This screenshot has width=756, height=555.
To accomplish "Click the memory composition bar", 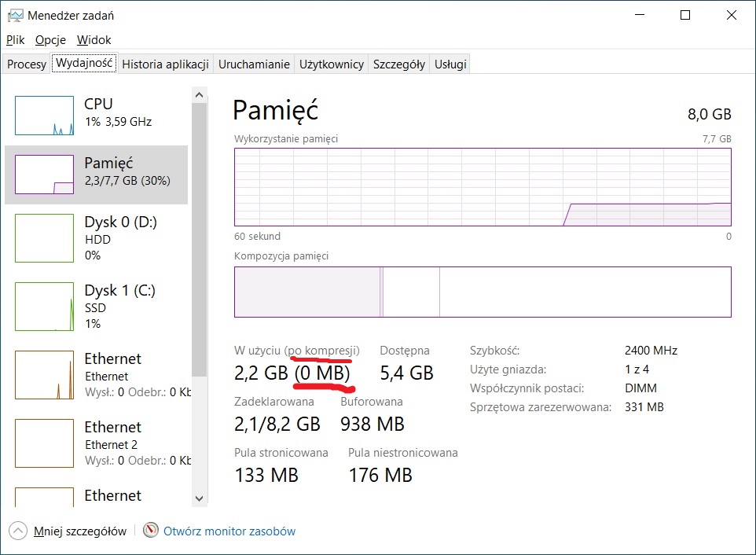I will pyautogui.click(x=483, y=292).
